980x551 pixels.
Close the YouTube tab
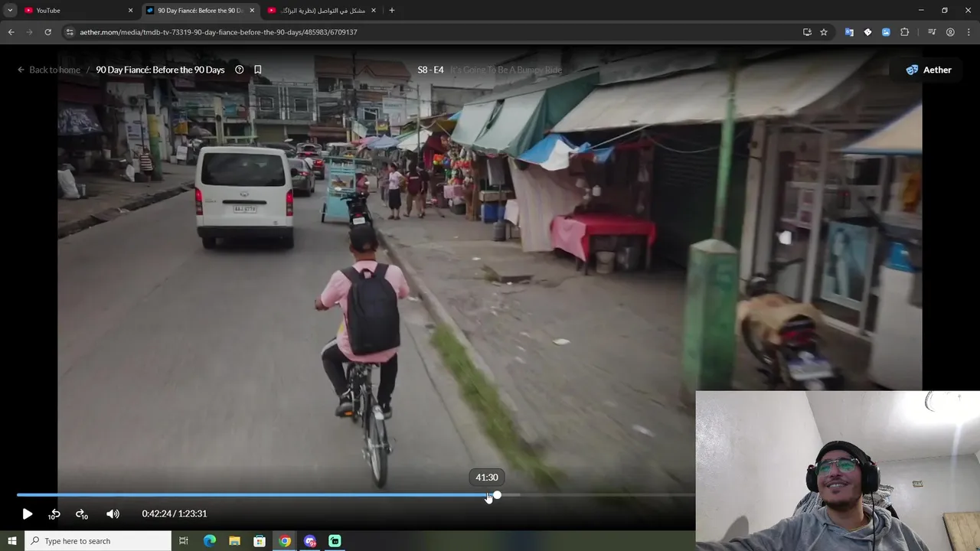pyautogui.click(x=130, y=11)
